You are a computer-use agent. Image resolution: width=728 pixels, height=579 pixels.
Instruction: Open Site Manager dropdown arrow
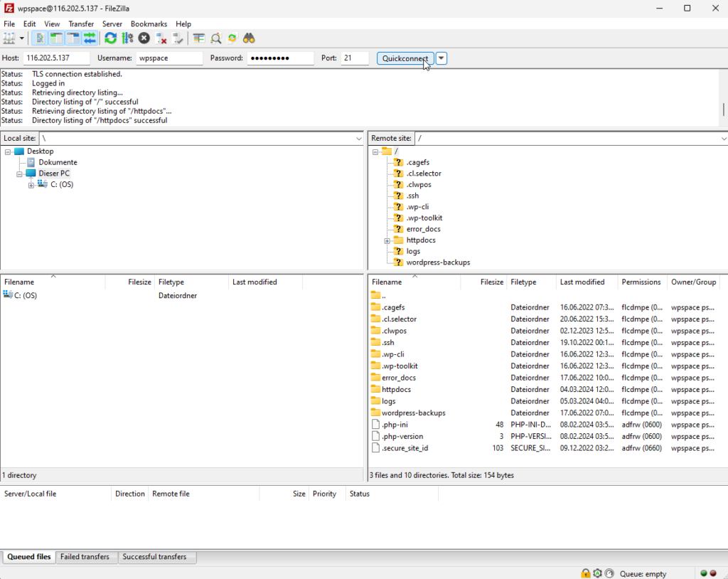click(x=22, y=38)
